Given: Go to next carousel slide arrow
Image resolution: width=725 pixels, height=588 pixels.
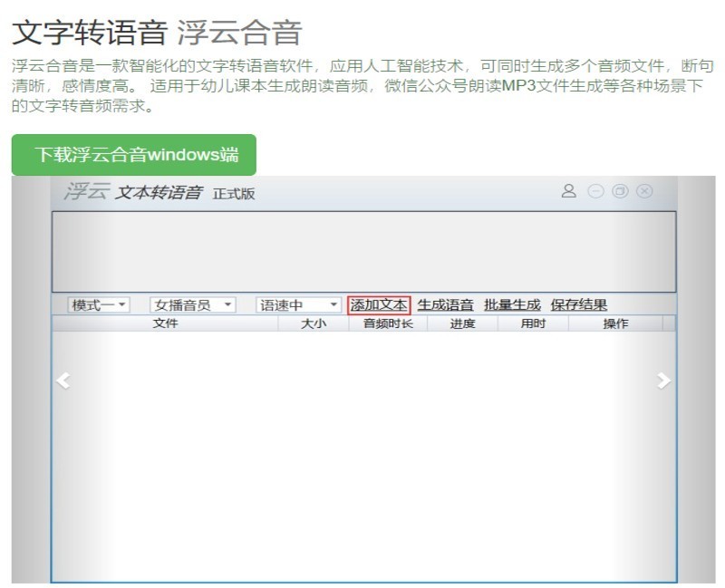Looking at the screenshot, I should pos(663,381).
